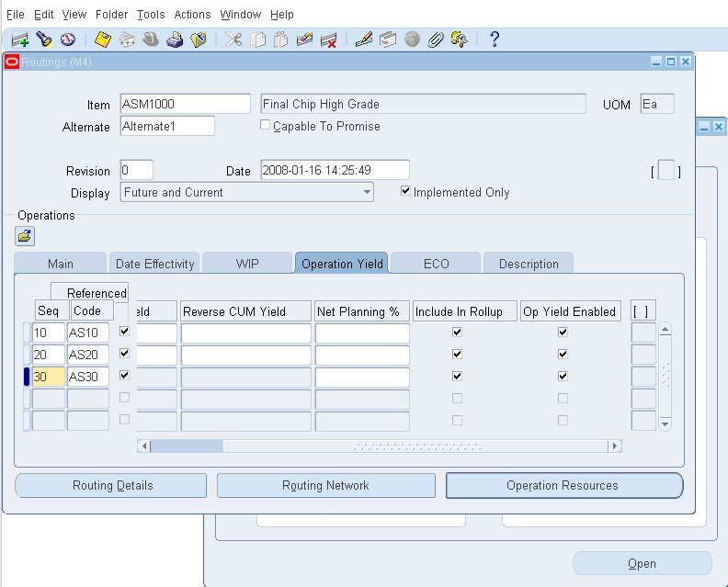This screenshot has height=587, width=728.
Task: Switch to the WIP tab
Action: coord(247,264)
